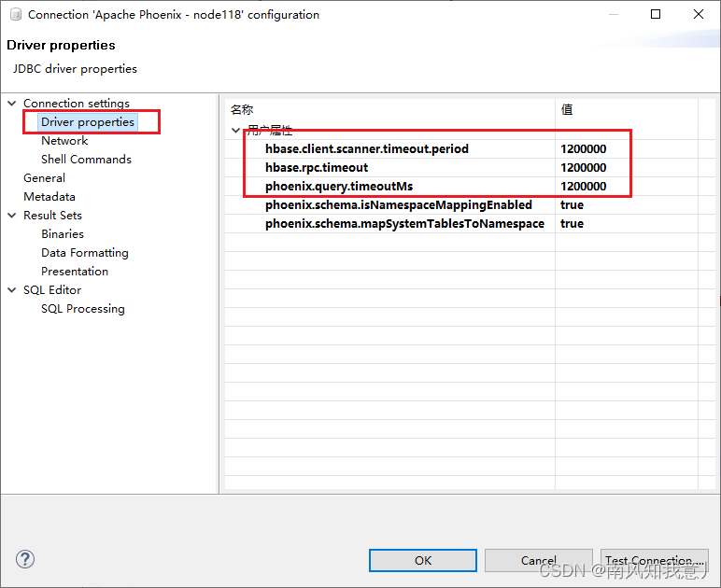The width and height of the screenshot is (721, 588).
Task: Open the Shell Commands page
Action: coord(86,160)
